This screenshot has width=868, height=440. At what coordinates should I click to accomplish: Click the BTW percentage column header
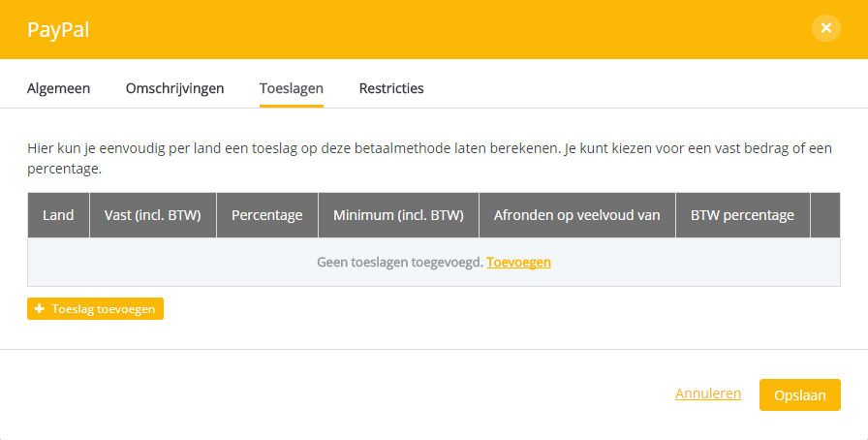tap(743, 215)
